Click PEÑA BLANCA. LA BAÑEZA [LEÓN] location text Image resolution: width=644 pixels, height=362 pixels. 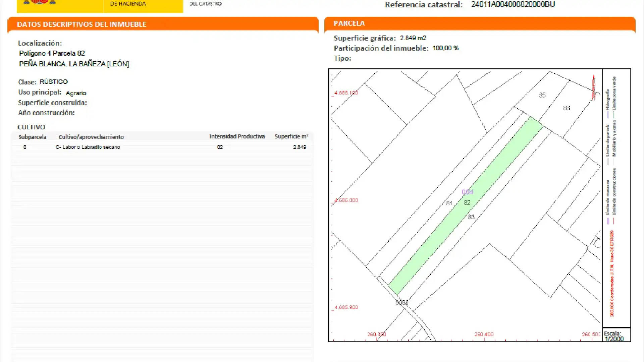[74, 64]
